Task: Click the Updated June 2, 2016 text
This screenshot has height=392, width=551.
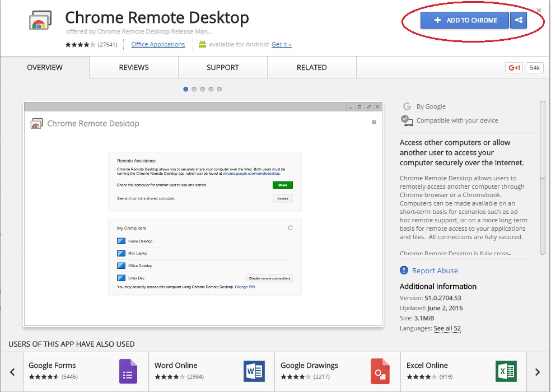Action: pos(431,308)
